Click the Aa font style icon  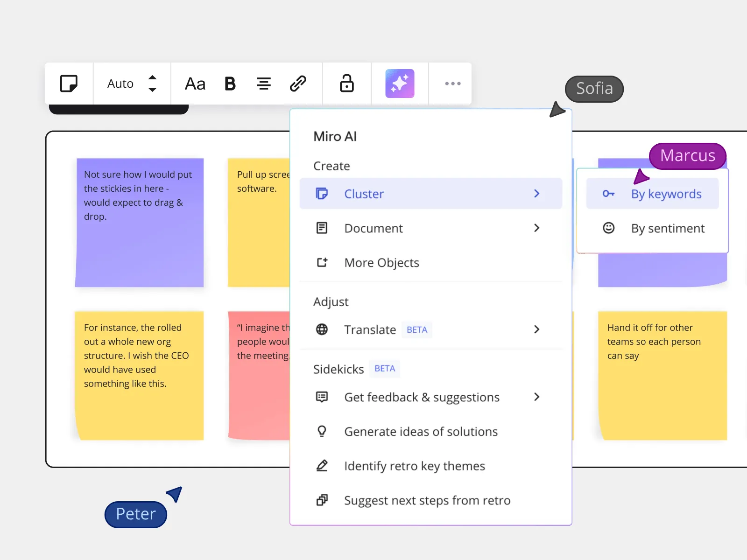(x=195, y=84)
